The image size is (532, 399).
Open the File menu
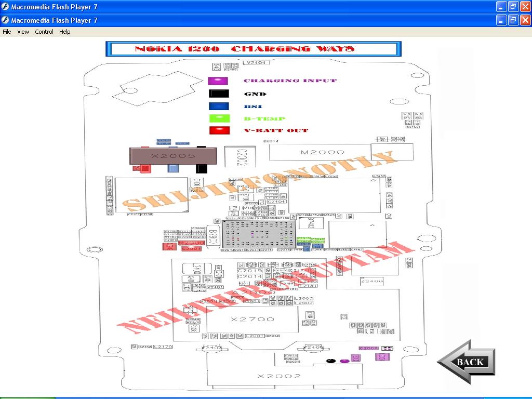coord(7,32)
